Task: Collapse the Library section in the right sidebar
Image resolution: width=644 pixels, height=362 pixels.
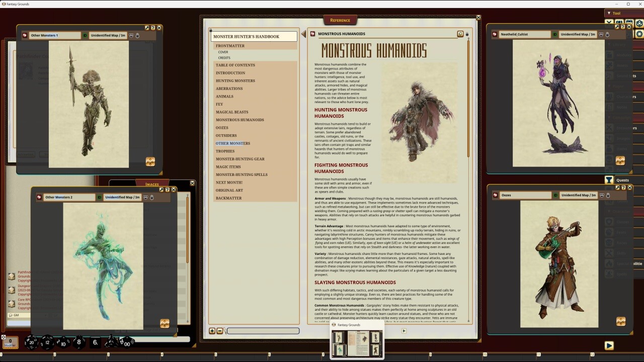Action: 609,45
